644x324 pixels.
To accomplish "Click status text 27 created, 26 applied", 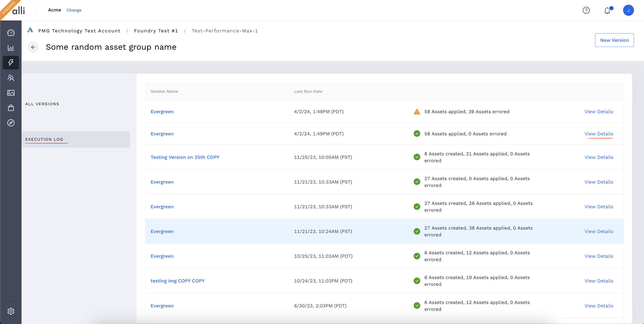I will [478, 207].
